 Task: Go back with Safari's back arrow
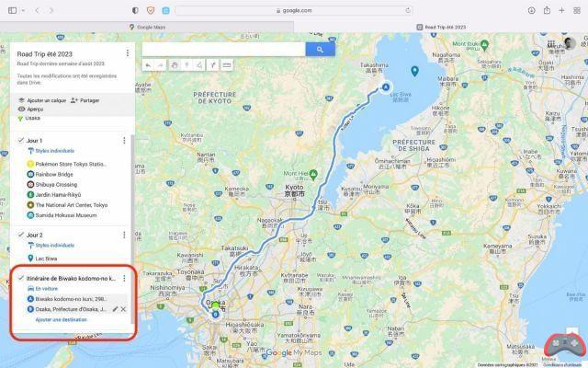[x=37, y=10]
